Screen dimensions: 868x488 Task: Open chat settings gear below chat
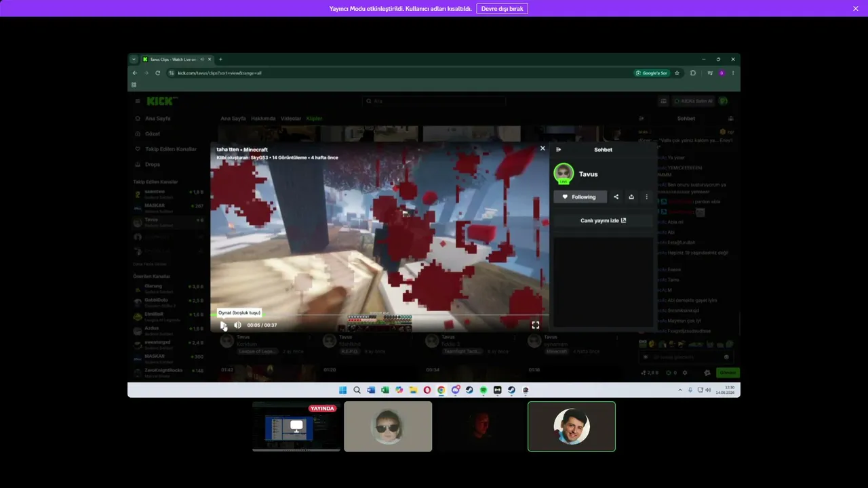coord(685,373)
